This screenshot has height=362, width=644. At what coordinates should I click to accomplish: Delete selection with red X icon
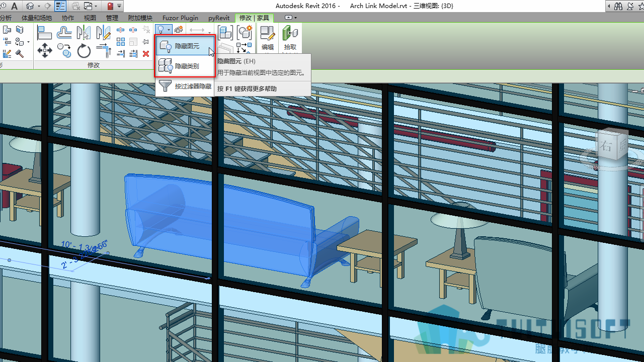[146, 54]
